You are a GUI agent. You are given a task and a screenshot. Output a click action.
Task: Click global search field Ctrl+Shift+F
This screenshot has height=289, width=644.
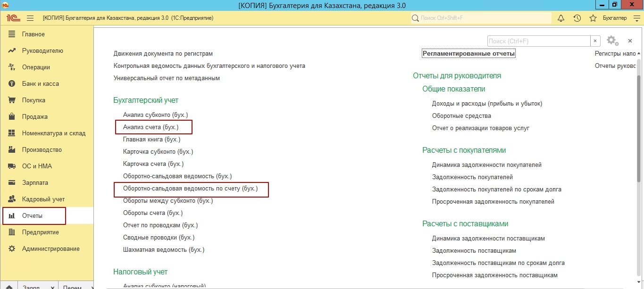[481, 18]
